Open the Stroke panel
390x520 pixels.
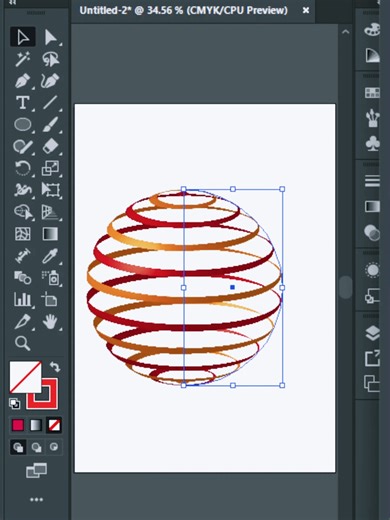click(x=372, y=181)
